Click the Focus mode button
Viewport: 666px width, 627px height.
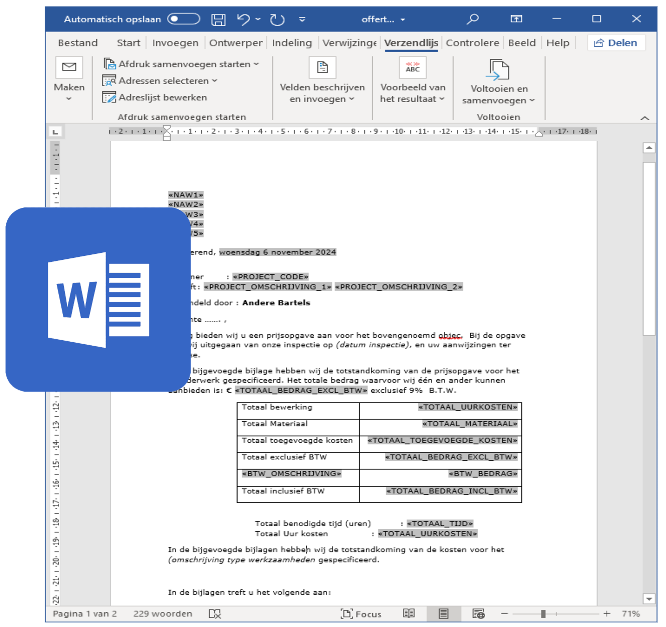361,614
